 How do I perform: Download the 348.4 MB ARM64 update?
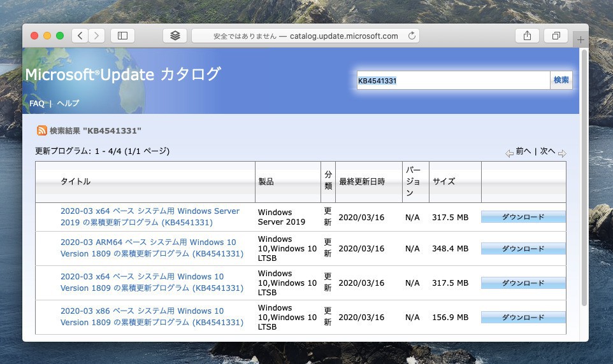[523, 248]
